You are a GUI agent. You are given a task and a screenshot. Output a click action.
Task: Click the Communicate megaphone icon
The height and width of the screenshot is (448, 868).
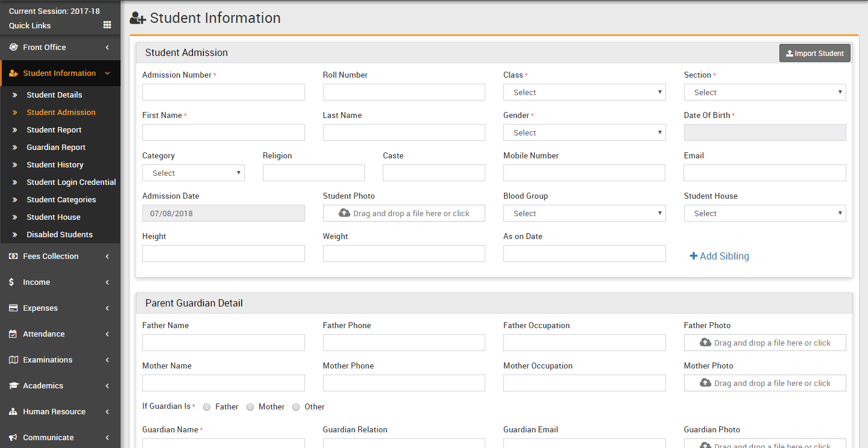13,437
